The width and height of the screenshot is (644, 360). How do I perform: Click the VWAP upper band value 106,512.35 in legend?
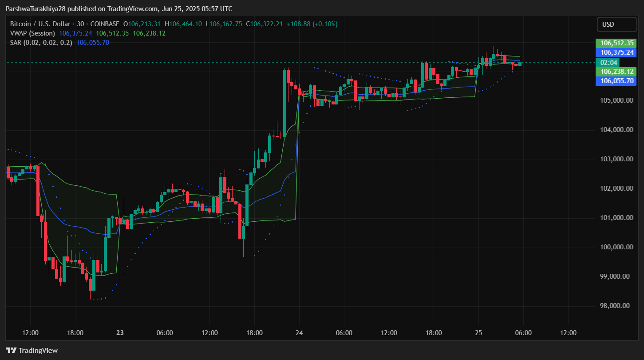pos(113,33)
